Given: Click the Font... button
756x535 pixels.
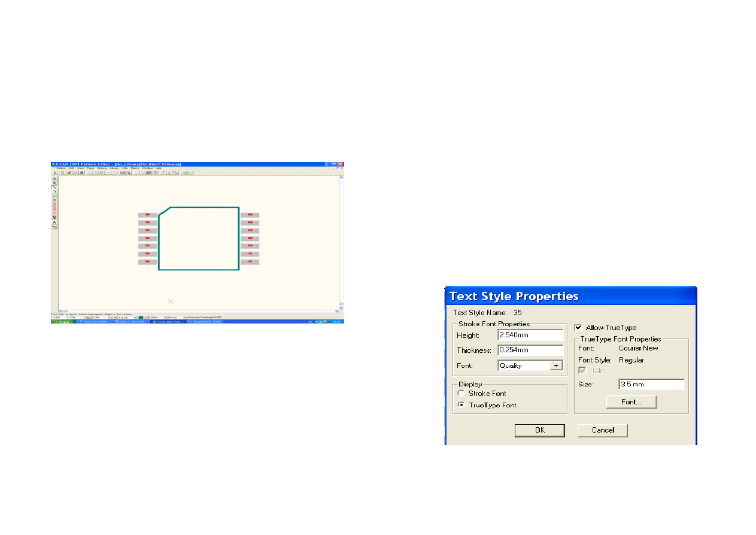Looking at the screenshot, I should point(631,402).
